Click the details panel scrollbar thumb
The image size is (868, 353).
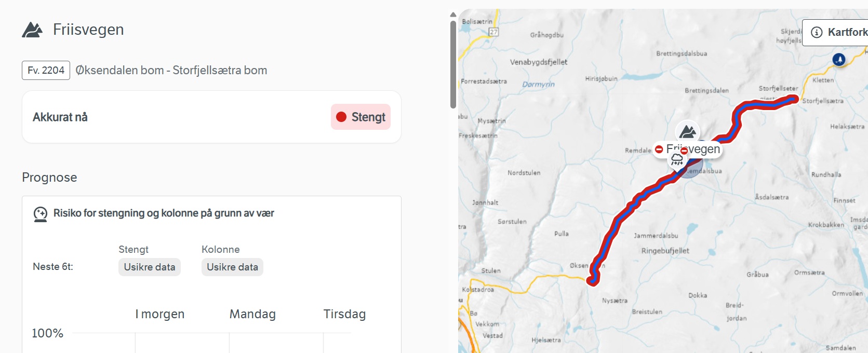coord(453,64)
